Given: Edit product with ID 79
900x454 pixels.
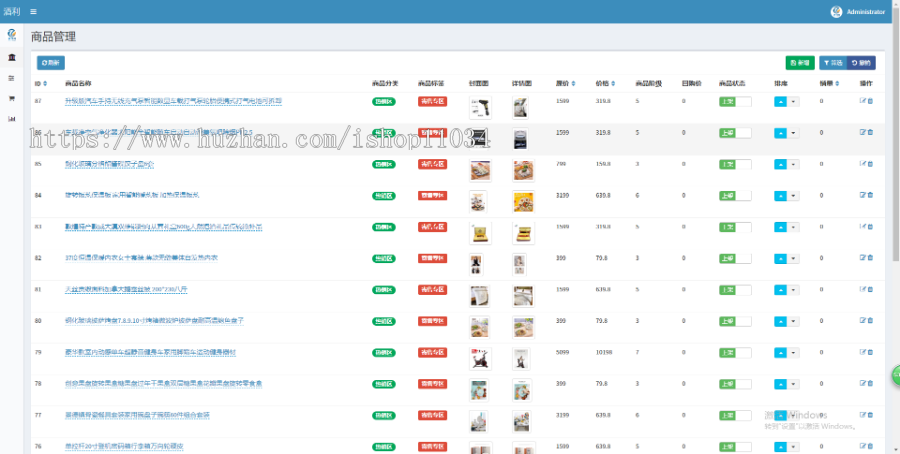Looking at the screenshot, I should click(x=862, y=352).
